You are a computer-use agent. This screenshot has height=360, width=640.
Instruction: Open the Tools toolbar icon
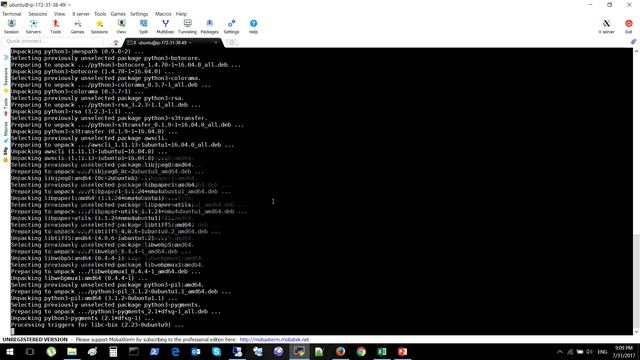click(x=56, y=26)
